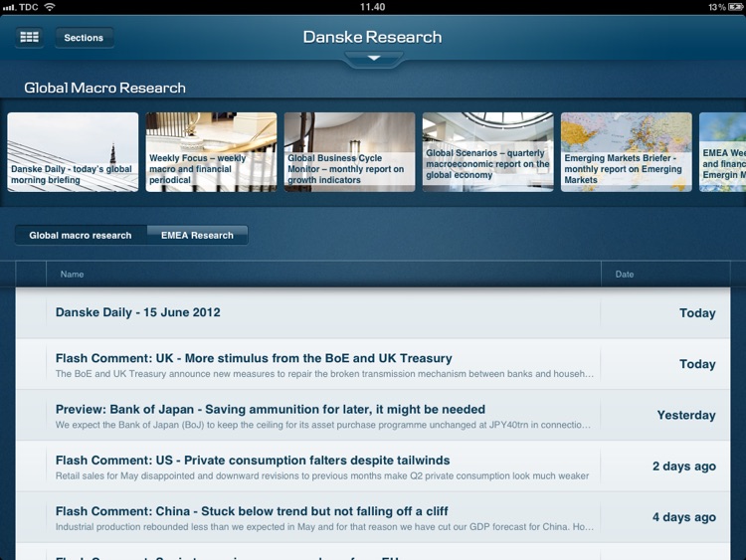Click the 'Yesterday' date of Bank of Japan row
This screenshot has width=746, height=560.
click(686, 415)
